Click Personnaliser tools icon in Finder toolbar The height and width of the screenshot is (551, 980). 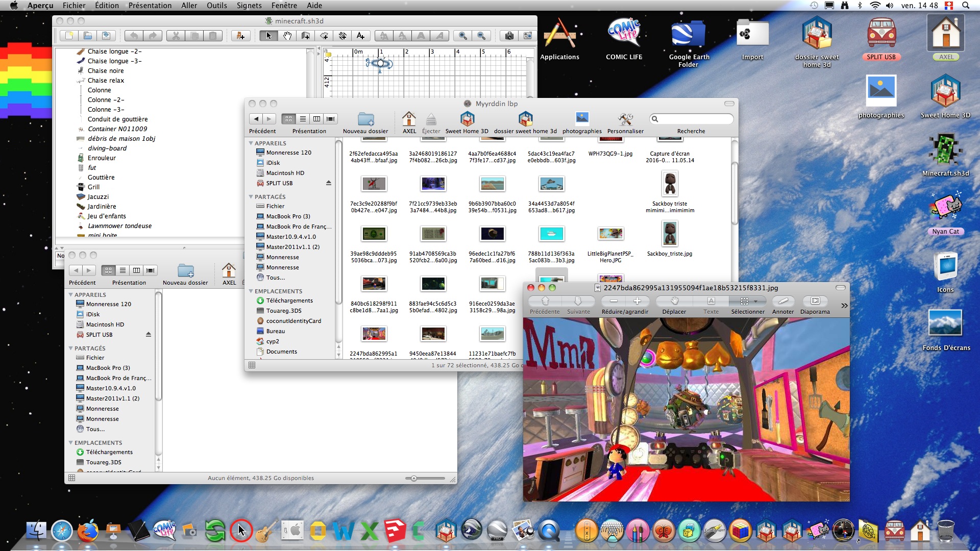tap(625, 119)
